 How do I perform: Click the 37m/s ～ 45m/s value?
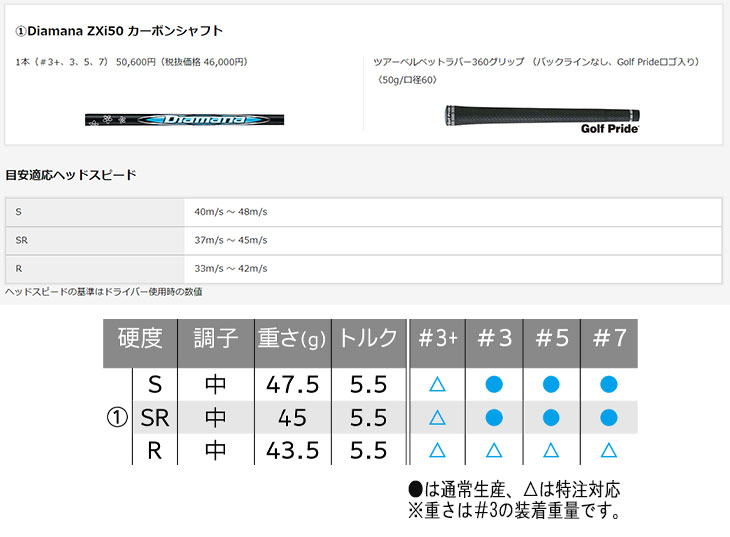pos(231,240)
